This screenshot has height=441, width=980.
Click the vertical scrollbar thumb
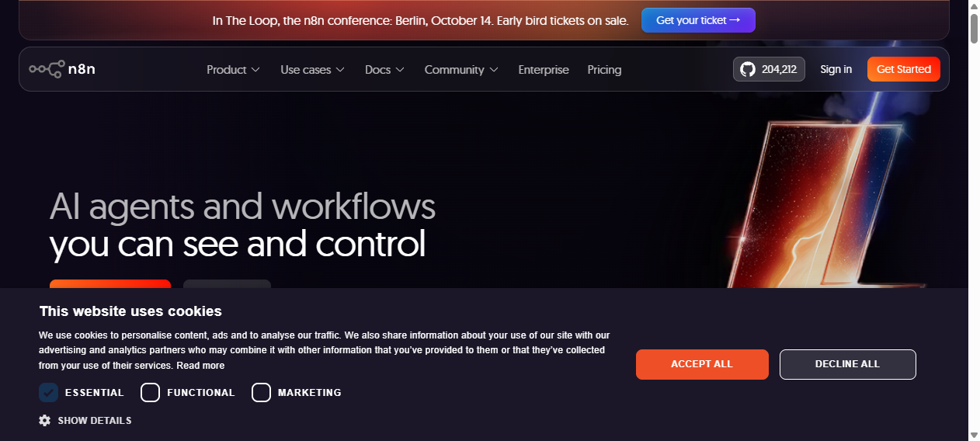974,29
